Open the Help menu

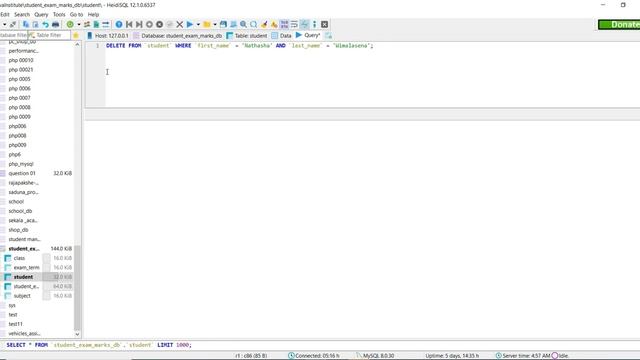tap(93, 14)
